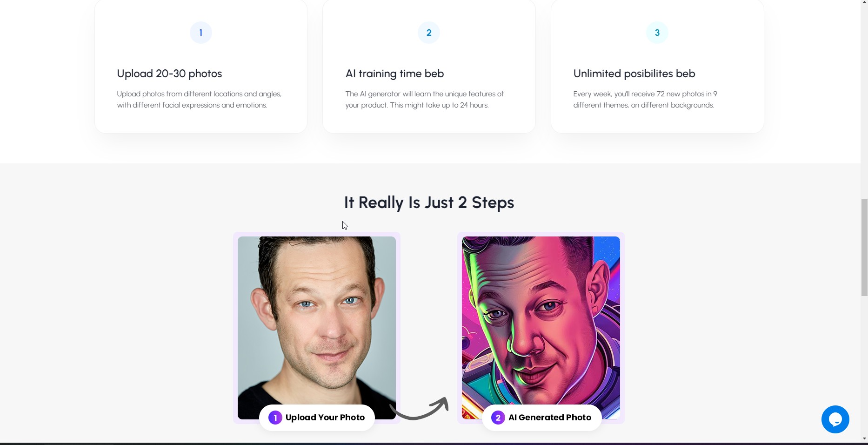Open the chat bubble widget
Viewport: 868px width, 445px height.
pyautogui.click(x=835, y=419)
